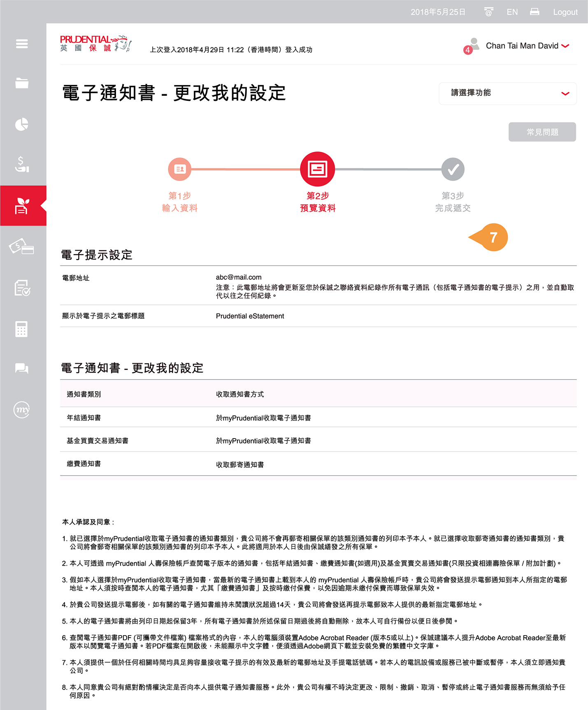Click the 常見問題 button
Image resolution: width=588 pixels, height=710 pixels.
coord(542,132)
